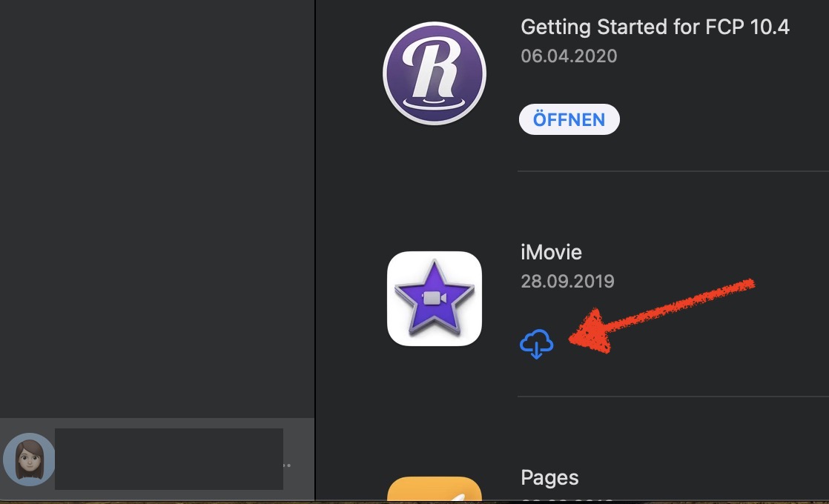Open Getting Started for FCP via ÖFFNEN
Viewport: 829px width, 504px height.
[x=569, y=119]
